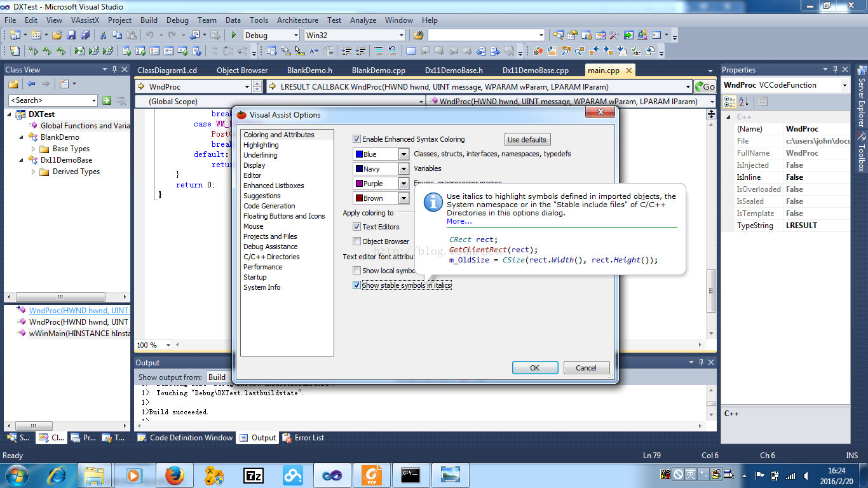
Task: Open the Purple color dropdown
Action: [403, 184]
